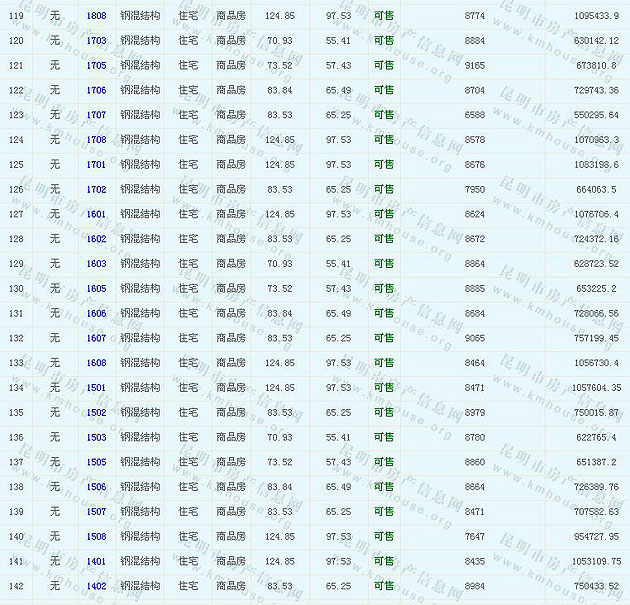Open unit 1608 link
The width and height of the screenshot is (630, 605).
coord(96,363)
